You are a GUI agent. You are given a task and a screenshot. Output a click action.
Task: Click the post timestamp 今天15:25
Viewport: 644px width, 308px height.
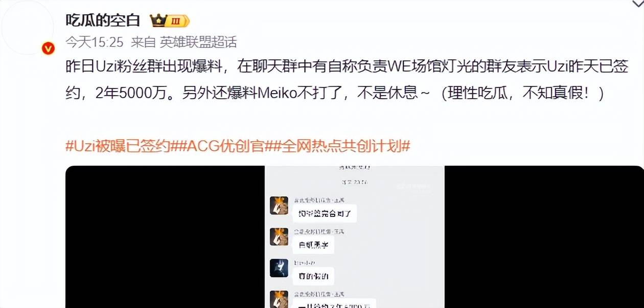coord(95,42)
